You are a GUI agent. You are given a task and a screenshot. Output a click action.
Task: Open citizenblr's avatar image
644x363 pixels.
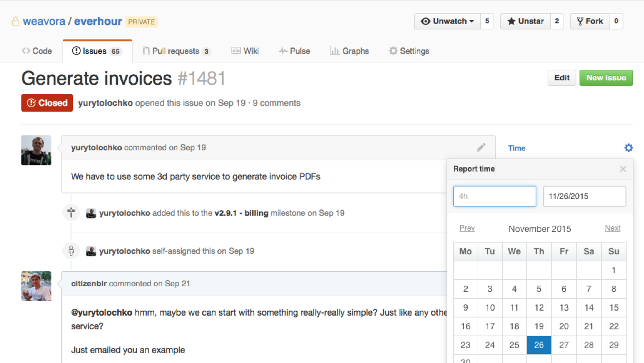(36, 286)
